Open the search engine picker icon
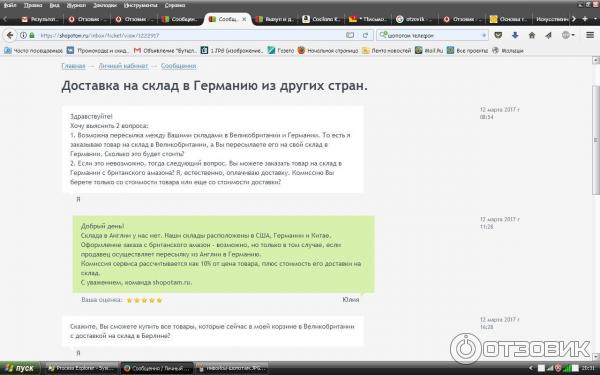 (x=383, y=35)
